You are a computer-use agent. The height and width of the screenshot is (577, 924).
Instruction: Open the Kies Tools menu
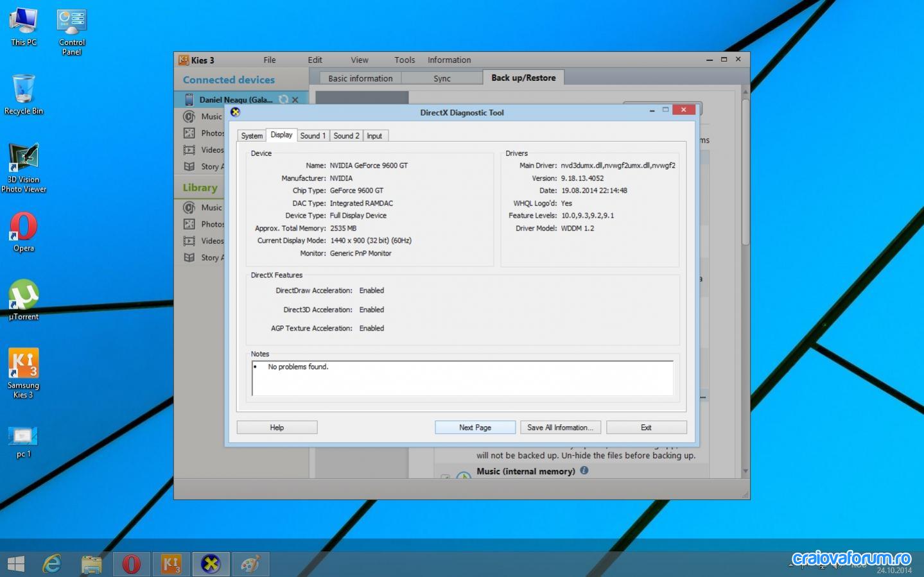[x=405, y=60]
